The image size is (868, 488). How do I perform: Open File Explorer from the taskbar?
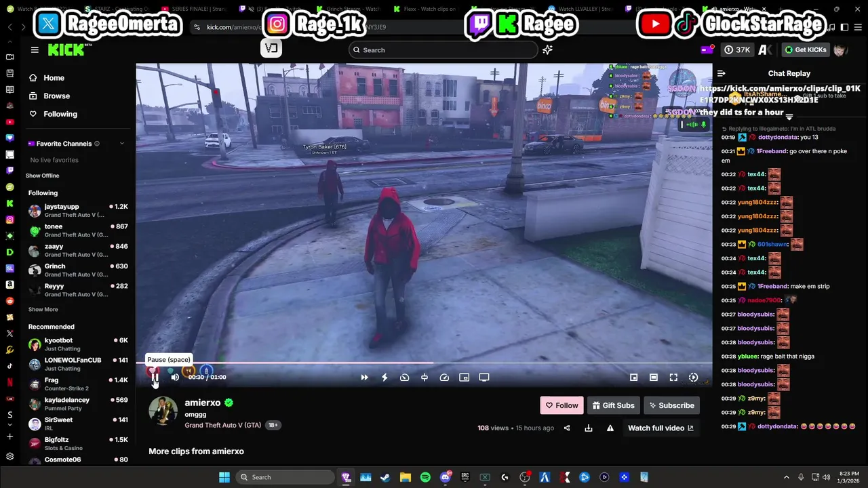(406, 477)
